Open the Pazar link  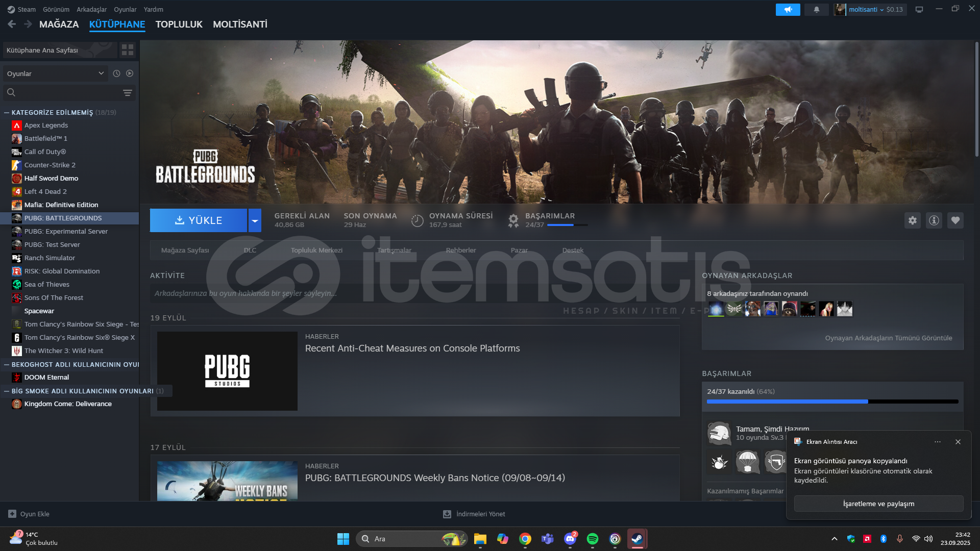click(x=519, y=250)
